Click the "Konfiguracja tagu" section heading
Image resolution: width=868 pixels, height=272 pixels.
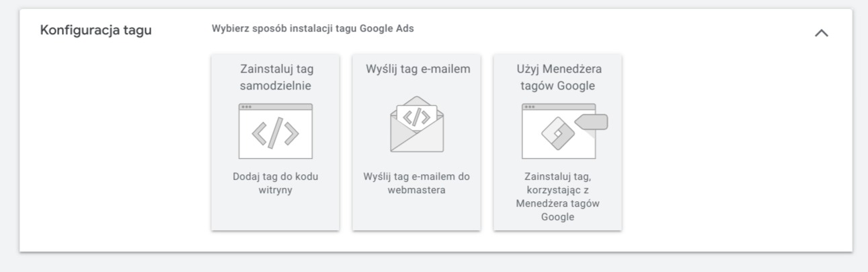click(95, 31)
